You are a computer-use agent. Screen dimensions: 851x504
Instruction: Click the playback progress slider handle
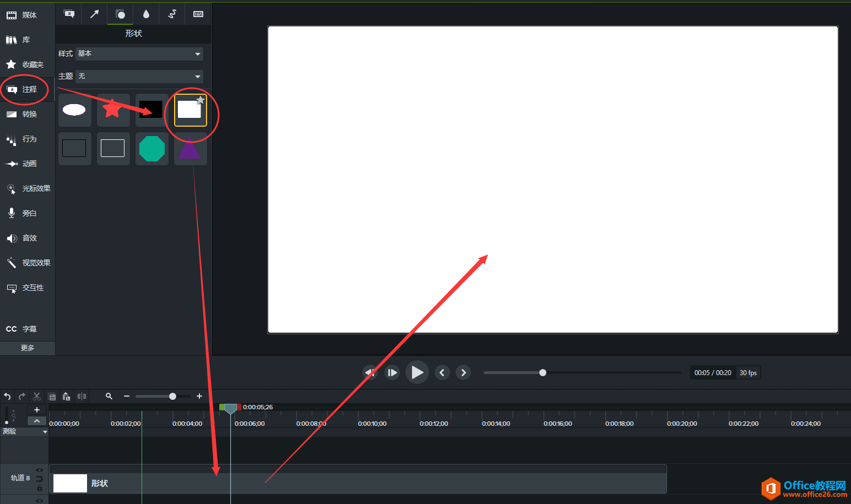[x=543, y=373]
